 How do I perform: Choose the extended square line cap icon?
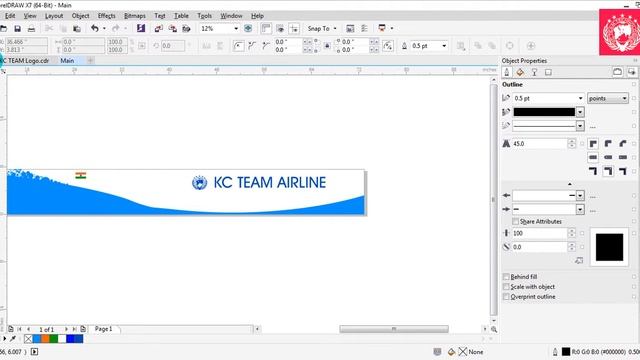point(623,157)
